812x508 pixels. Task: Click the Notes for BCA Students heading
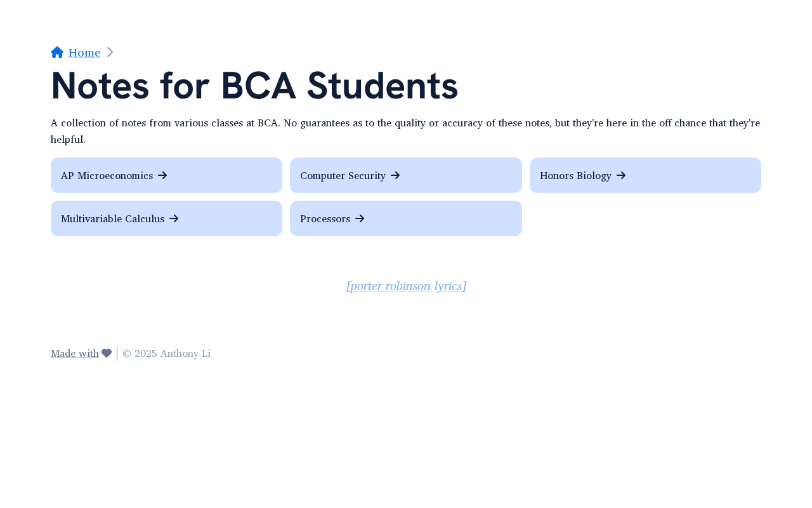click(254, 86)
